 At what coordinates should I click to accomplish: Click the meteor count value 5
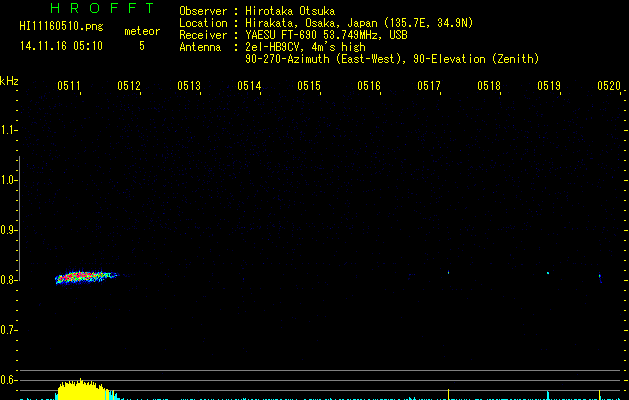(142, 46)
